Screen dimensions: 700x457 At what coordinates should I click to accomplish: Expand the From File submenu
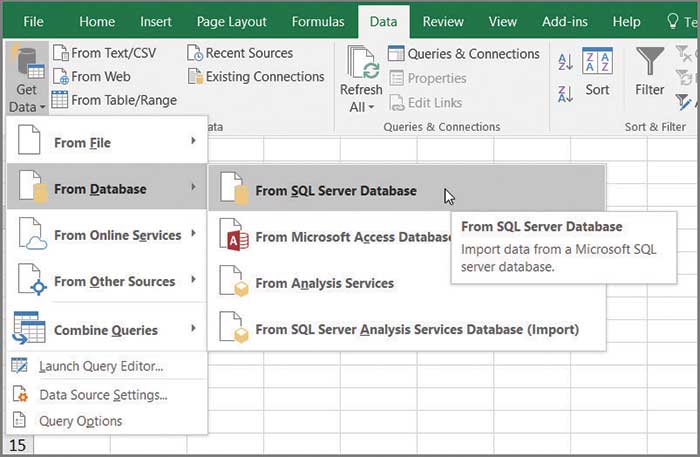[x=106, y=142]
